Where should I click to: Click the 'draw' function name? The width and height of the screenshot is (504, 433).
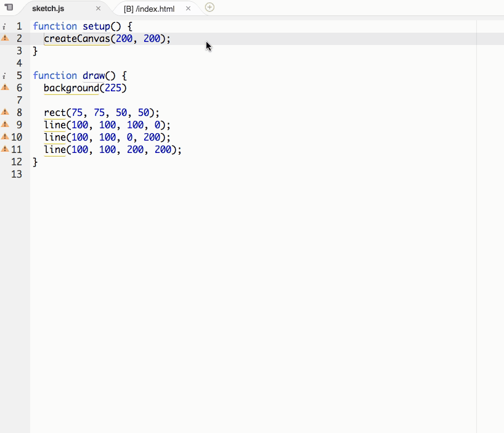94,76
